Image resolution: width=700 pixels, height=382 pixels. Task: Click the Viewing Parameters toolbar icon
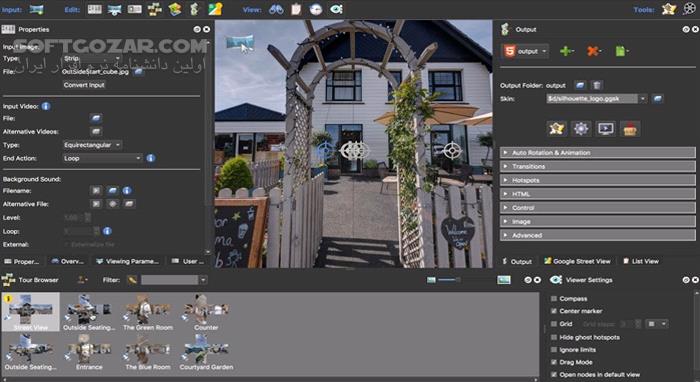click(x=114, y=9)
